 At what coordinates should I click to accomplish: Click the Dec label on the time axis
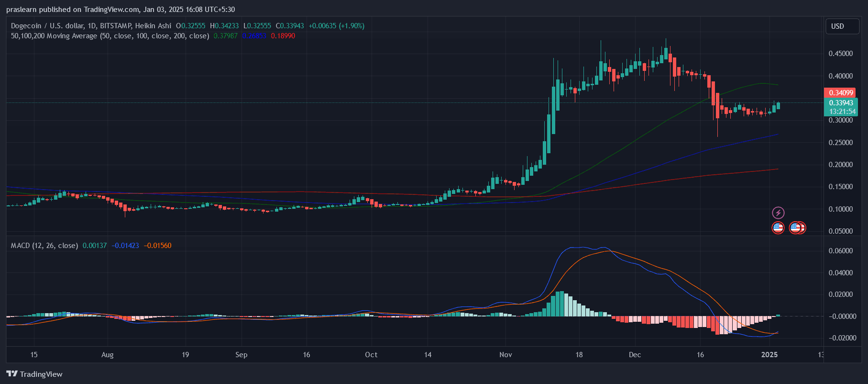[x=635, y=355]
